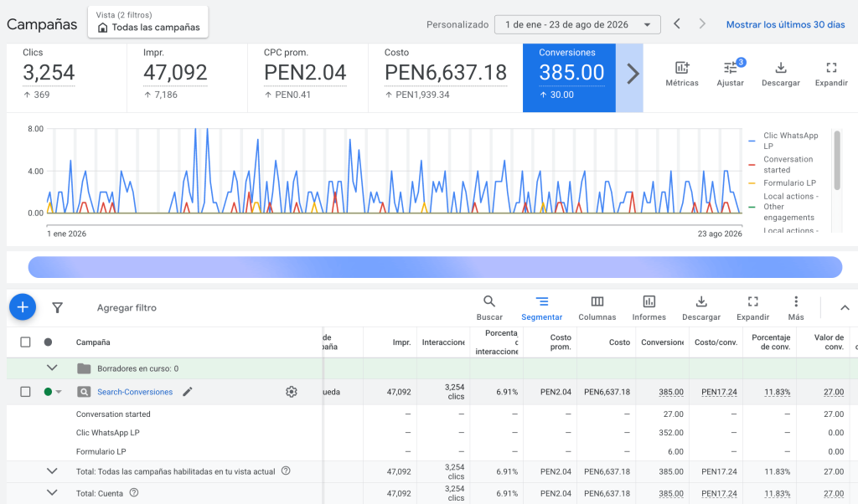
Task: Click the Clic WhatsApp LP segment row
Action: [x=107, y=432]
